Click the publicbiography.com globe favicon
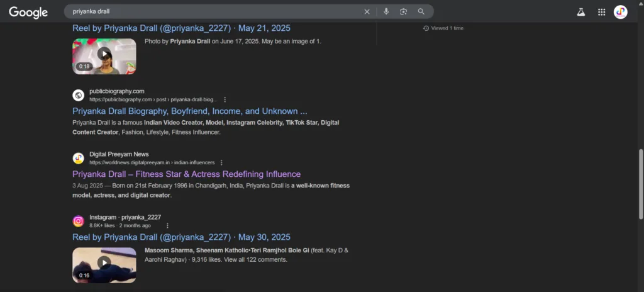The width and height of the screenshot is (644, 292). coord(79,96)
